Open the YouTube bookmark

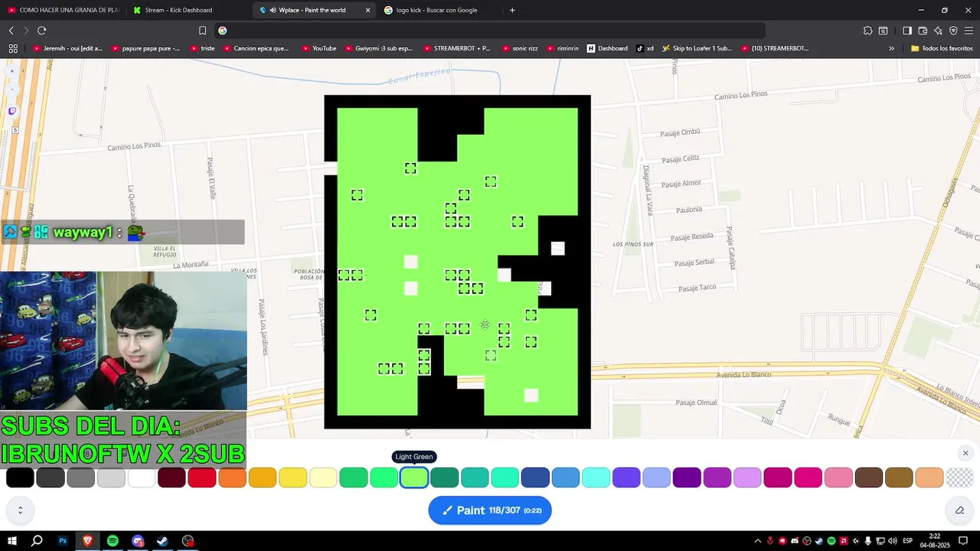click(x=319, y=48)
